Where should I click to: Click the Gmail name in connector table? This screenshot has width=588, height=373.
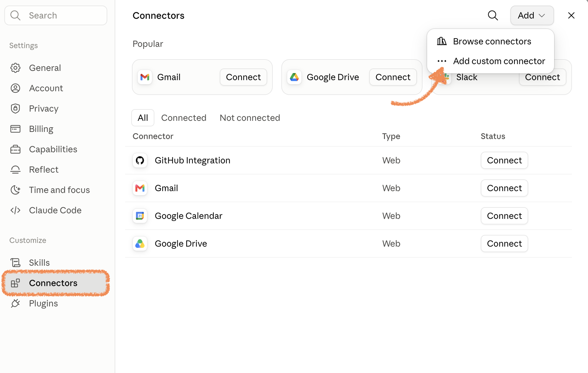click(x=166, y=188)
